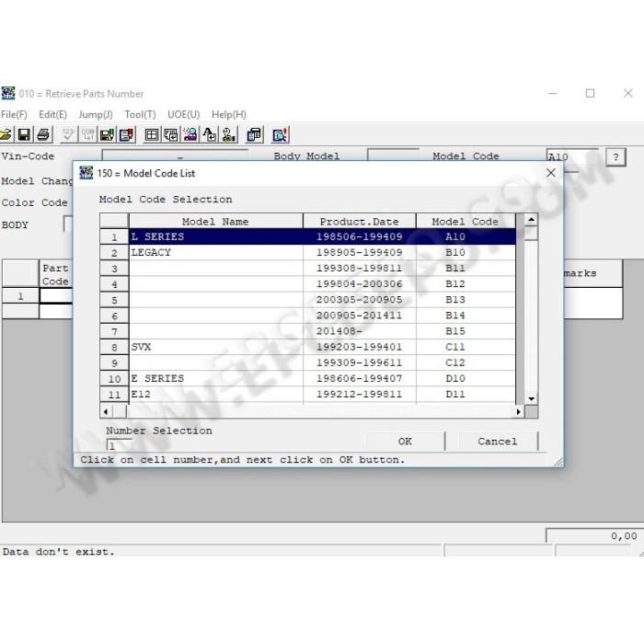This screenshot has width=644, height=644.
Task: Click the ? button beside Model Code
Action: pos(615,157)
